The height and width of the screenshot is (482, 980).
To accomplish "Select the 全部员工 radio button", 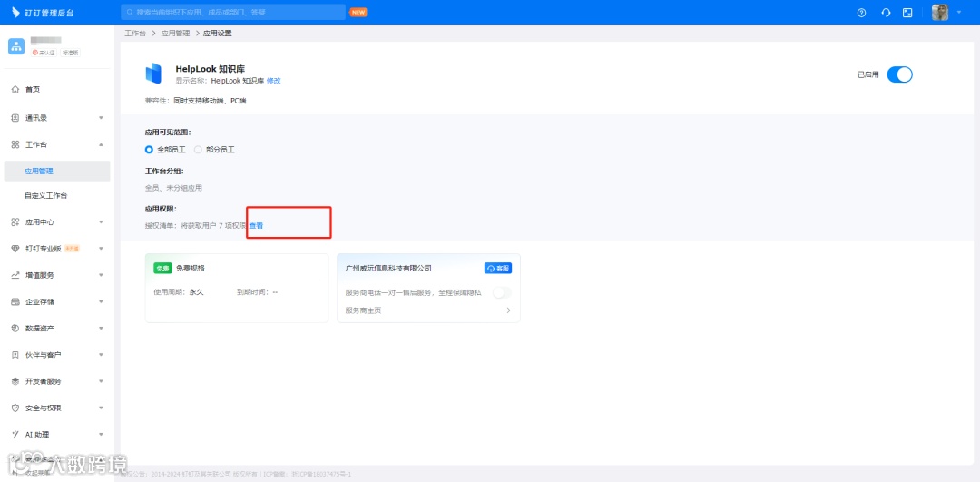I will [149, 150].
